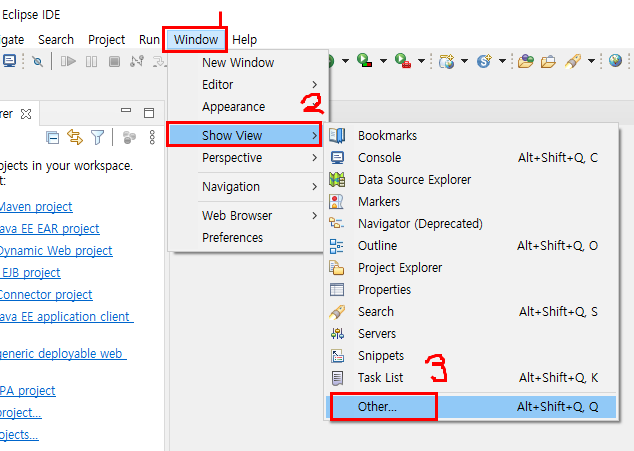Minimize the Project Explorer view panel
634x451 pixels.
point(126,110)
